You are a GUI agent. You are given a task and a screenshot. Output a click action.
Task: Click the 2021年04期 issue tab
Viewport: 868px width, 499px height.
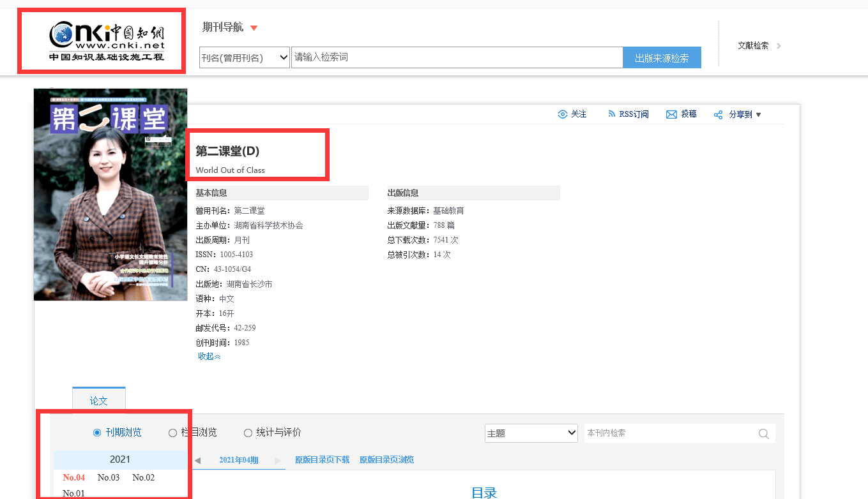(239, 460)
